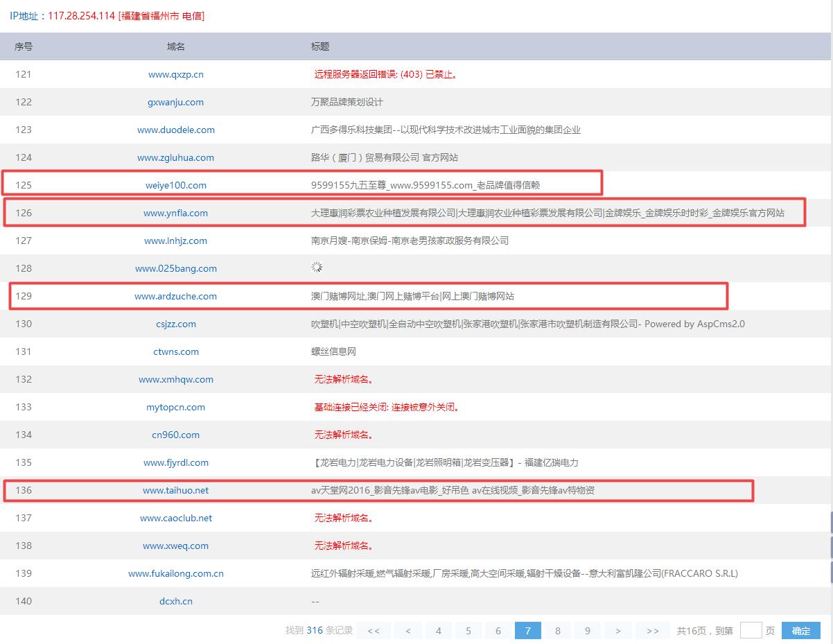Open the www.fjyrdl.com domain link
The height and width of the screenshot is (644, 833).
tap(175, 462)
